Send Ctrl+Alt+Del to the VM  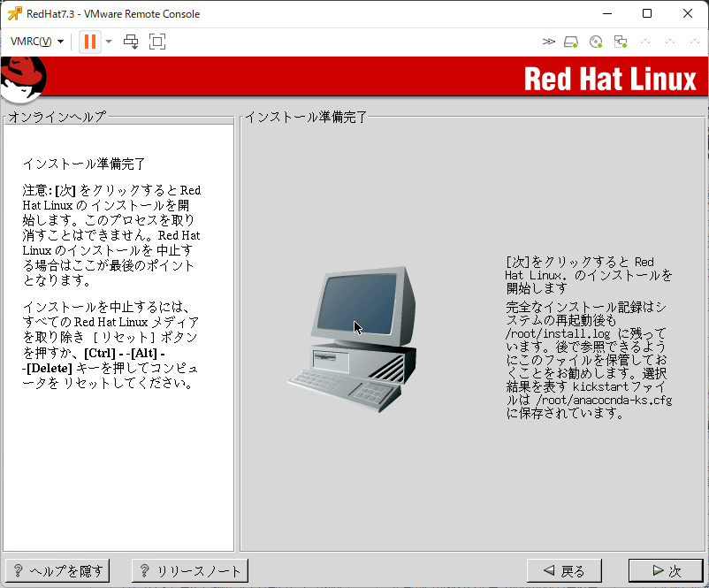(x=131, y=42)
